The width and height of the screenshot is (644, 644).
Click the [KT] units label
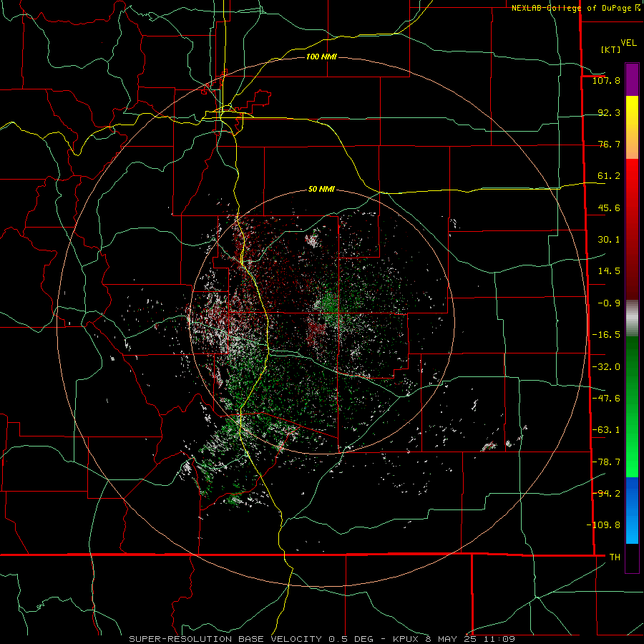click(610, 49)
